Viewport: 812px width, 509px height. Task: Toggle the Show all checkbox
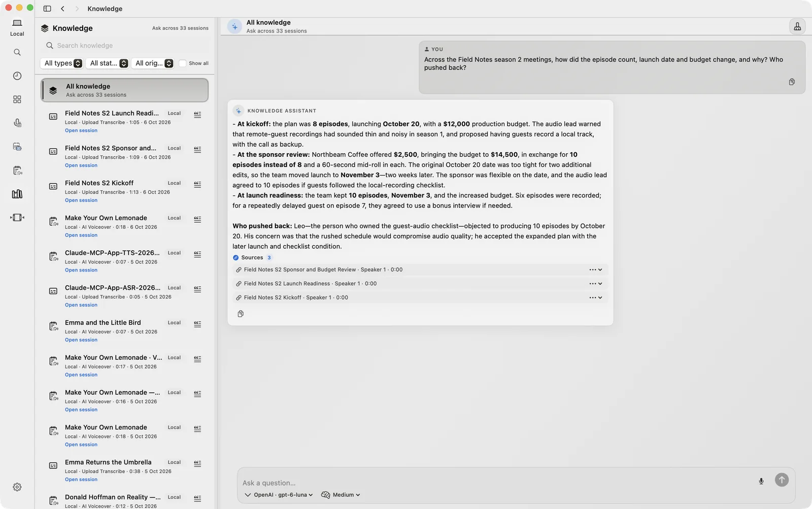tap(183, 63)
